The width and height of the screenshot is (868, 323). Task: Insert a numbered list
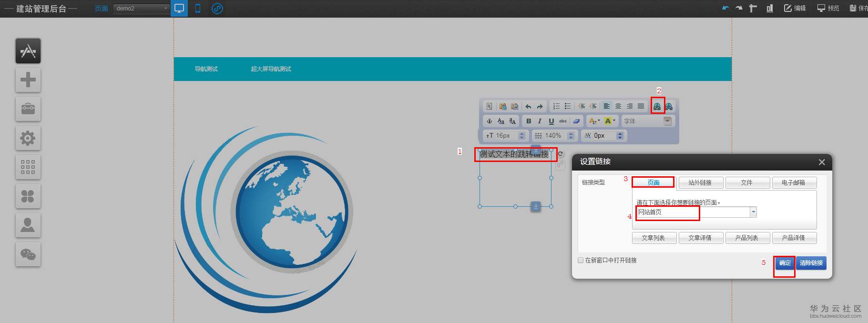pos(556,106)
